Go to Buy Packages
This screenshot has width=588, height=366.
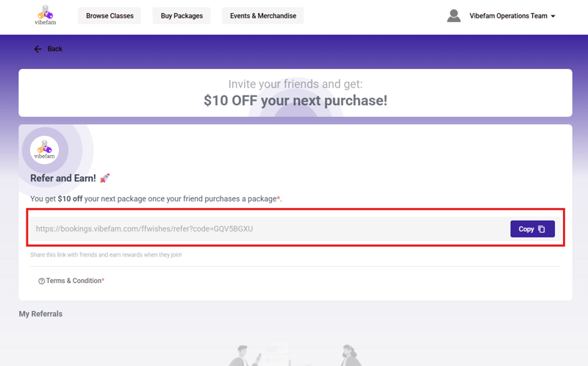click(182, 15)
